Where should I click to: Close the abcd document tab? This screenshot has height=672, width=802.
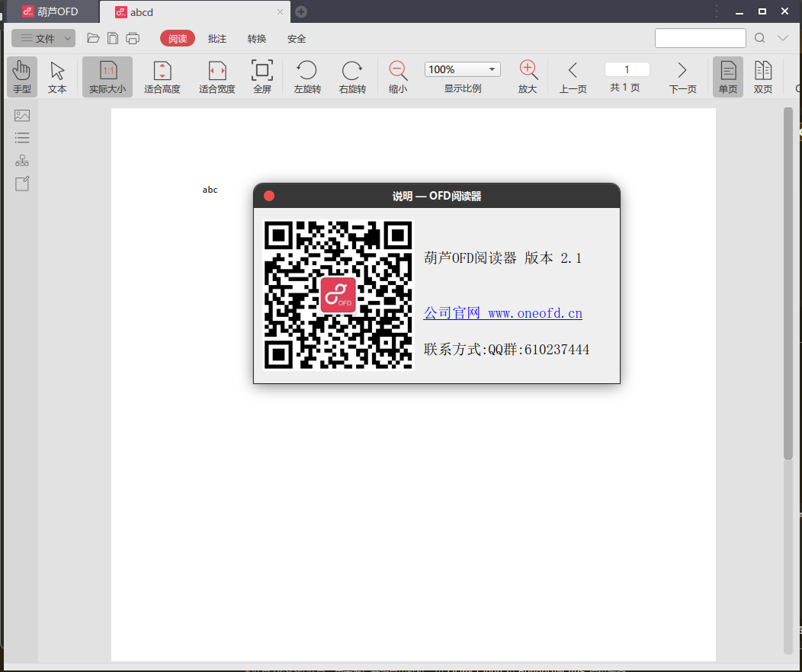(280, 11)
